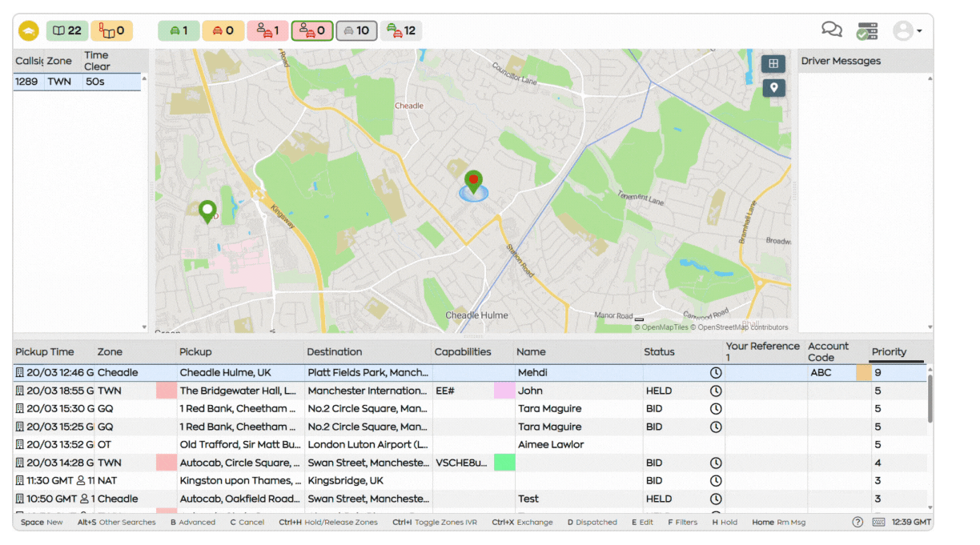Select booking for Aimee Lawlor
The image size is (980, 545).
point(470,445)
